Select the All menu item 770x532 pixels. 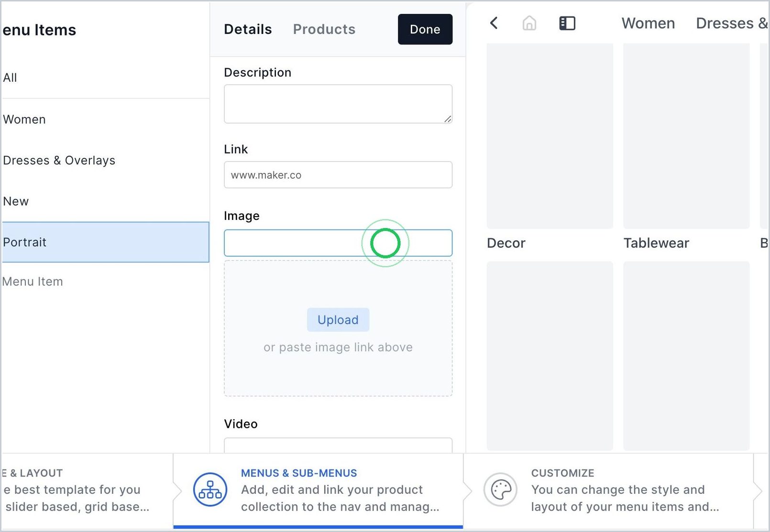(105, 77)
